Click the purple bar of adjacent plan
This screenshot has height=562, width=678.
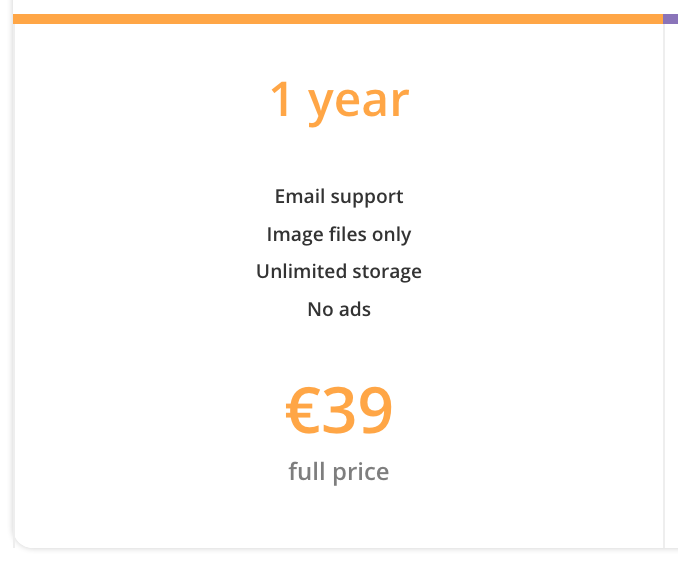point(670,19)
